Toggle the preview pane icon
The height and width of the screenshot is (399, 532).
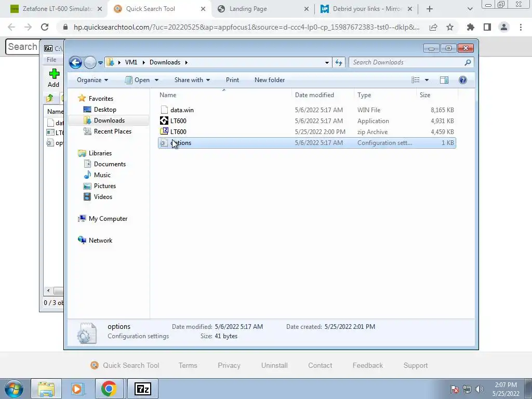[x=444, y=80]
